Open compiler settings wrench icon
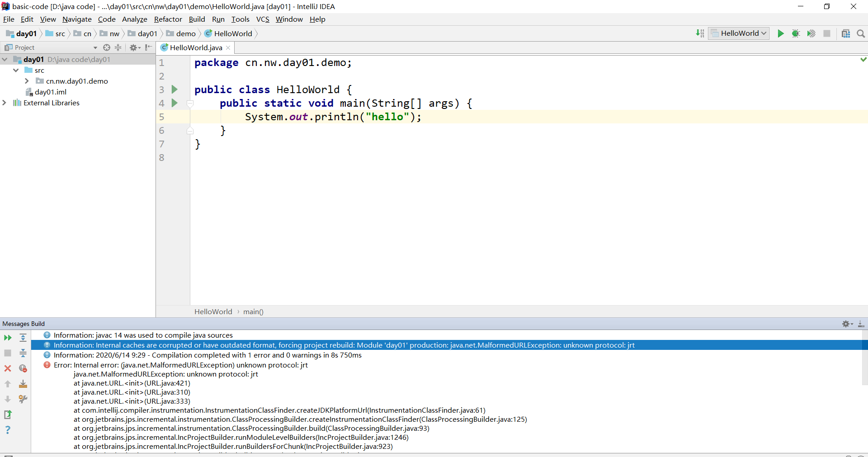 point(23,399)
